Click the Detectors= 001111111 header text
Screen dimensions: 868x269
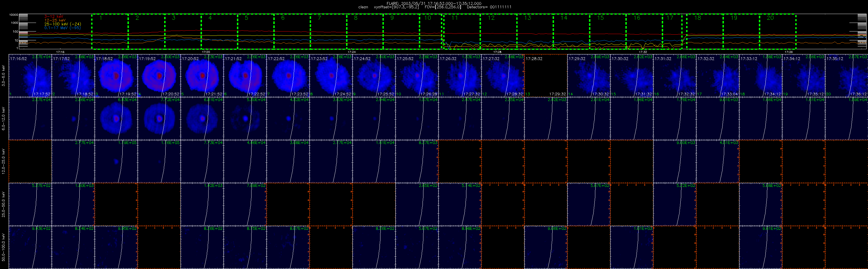pyautogui.click(x=489, y=7)
